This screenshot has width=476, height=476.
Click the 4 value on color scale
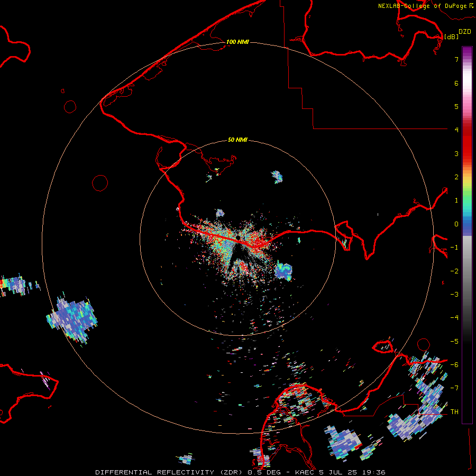pos(456,130)
